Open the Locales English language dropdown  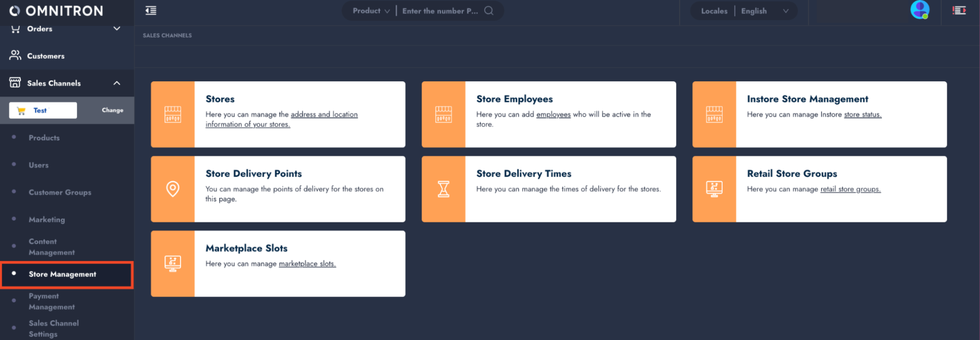[764, 11]
